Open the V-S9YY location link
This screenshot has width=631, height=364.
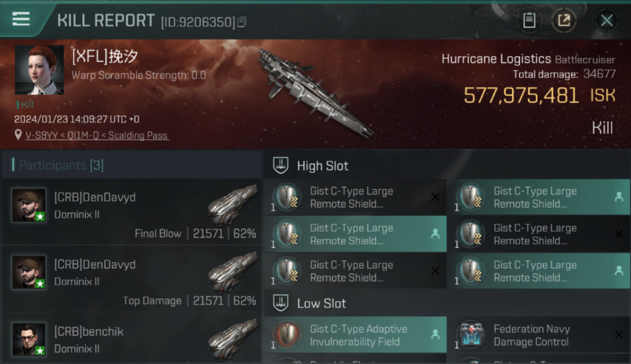[97, 135]
